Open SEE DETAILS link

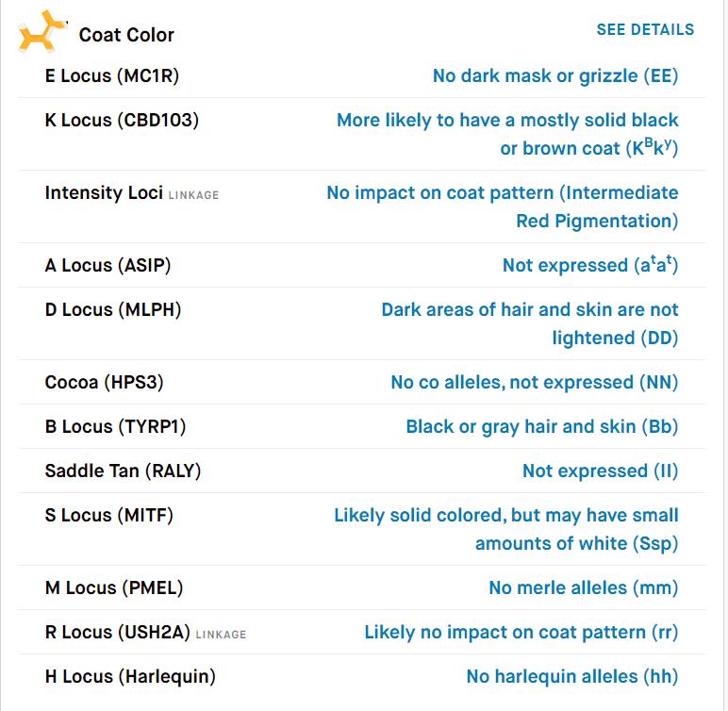[x=645, y=30]
